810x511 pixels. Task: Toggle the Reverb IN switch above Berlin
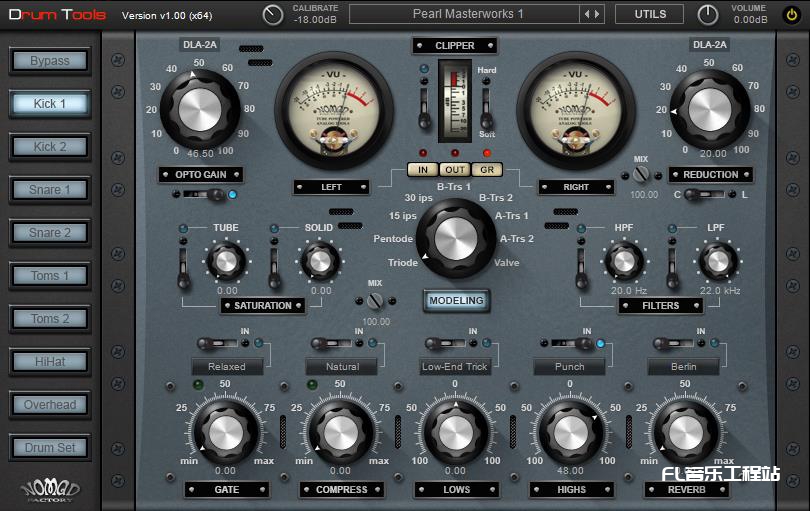(674, 343)
